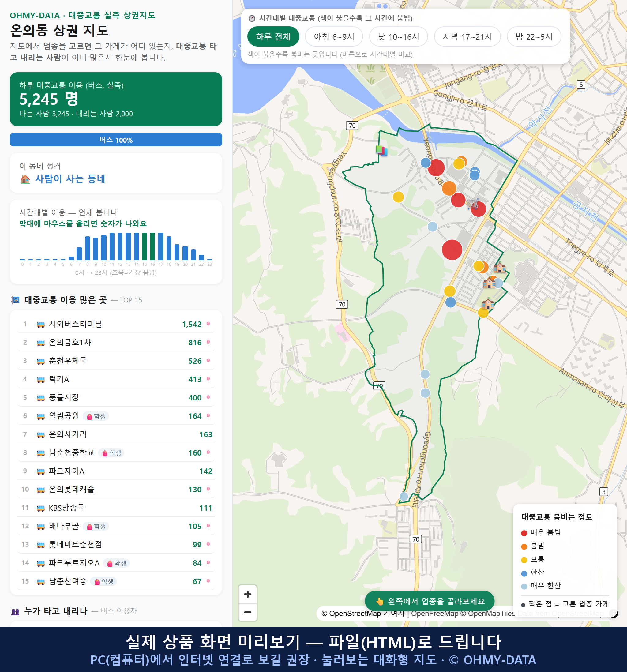
Task: Click the clock icon in time filter panel
Action: 252,18
